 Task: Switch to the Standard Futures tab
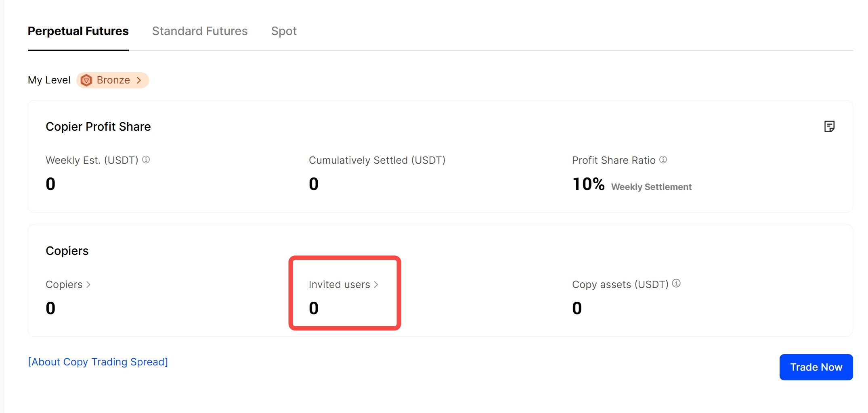pyautogui.click(x=200, y=31)
